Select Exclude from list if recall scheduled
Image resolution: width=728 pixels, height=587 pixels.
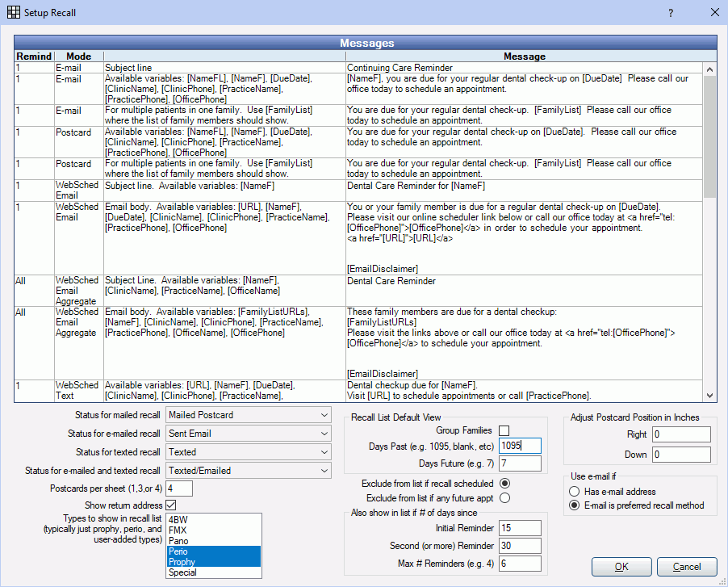pos(504,484)
